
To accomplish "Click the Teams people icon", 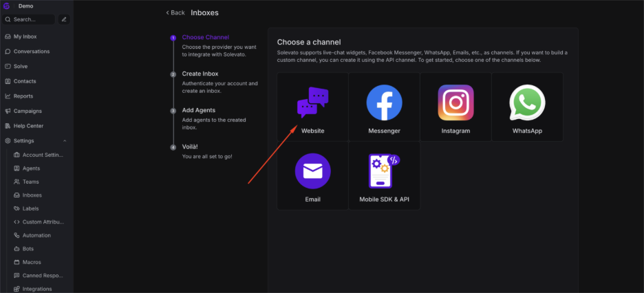I will click(17, 182).
